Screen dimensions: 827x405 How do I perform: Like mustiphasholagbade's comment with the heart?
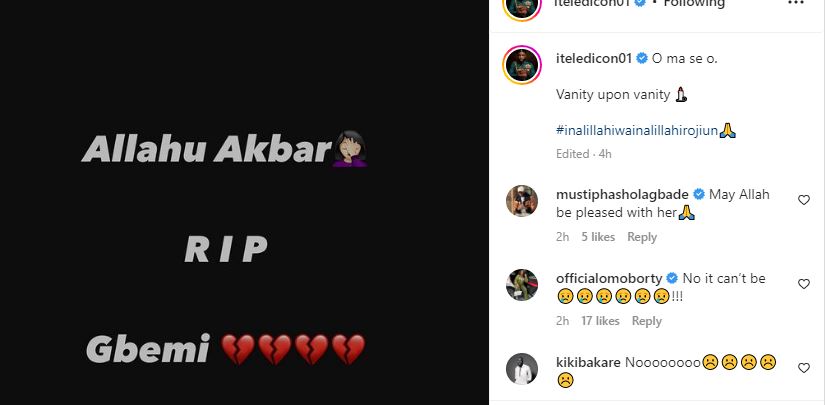tap(803, 200)
